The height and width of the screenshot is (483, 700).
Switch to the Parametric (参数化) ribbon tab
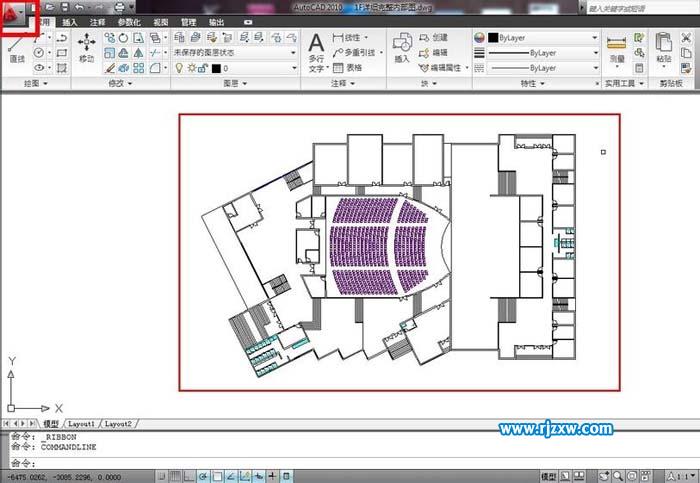coord(129,22)
